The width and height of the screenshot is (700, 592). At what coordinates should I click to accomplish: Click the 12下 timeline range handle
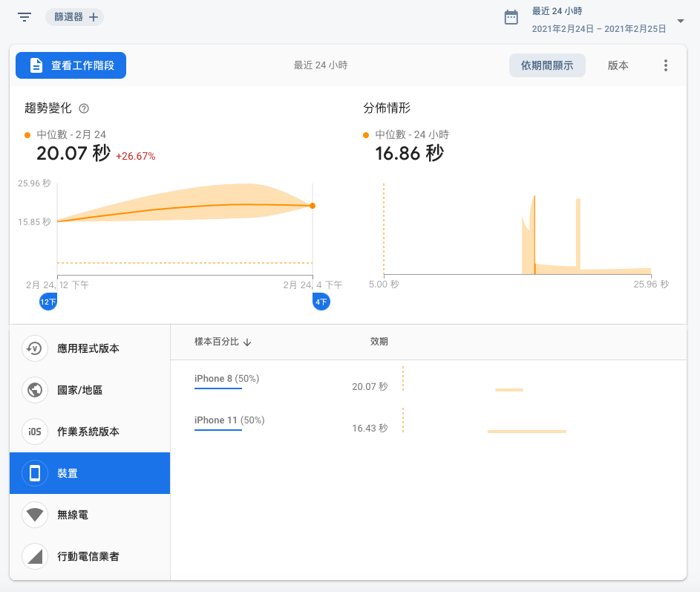(x=48, y=302)
